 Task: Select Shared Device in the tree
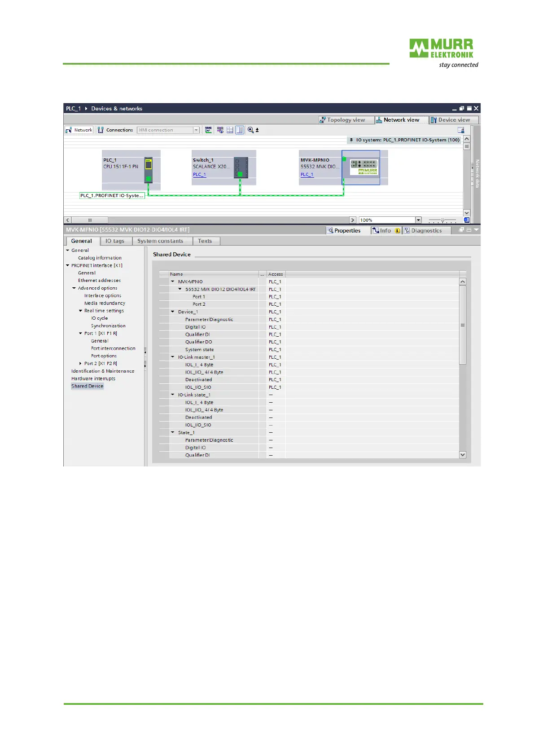pos(87,386)
